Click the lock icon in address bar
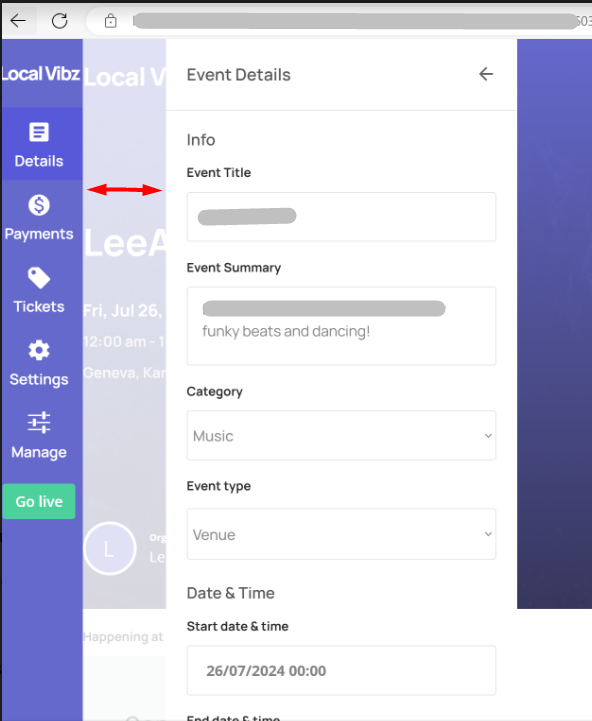 (x=110, y=21)
